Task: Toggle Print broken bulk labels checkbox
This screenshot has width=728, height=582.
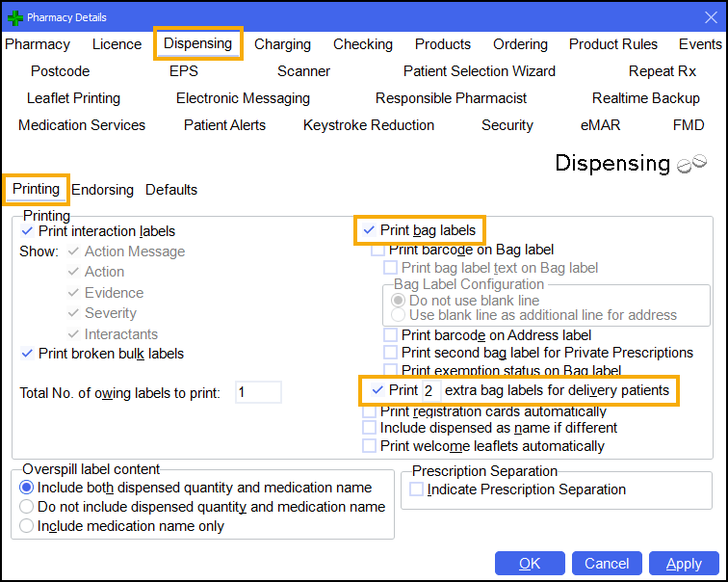Action: [27, 354]
